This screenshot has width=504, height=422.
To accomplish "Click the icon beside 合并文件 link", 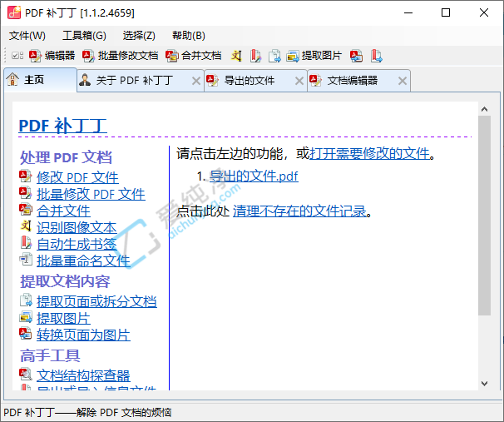I will pos(26,210).
